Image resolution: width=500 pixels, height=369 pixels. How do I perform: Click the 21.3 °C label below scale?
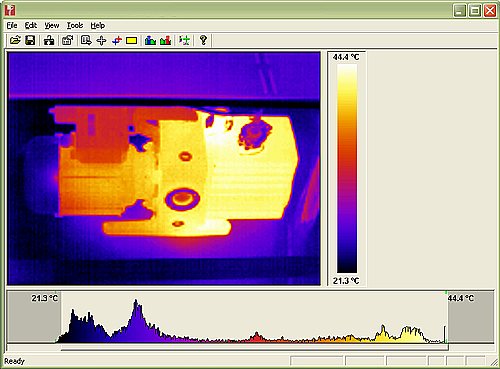(346, 281)
